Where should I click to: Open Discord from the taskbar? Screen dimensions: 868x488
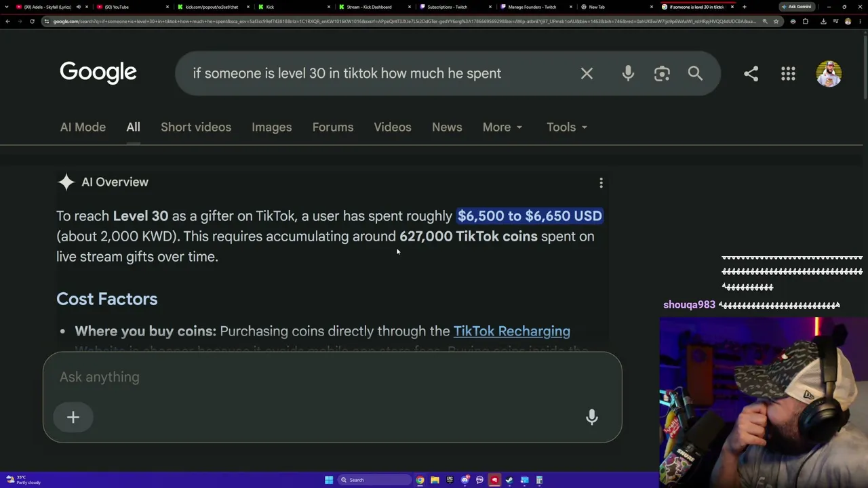[465, 480]
